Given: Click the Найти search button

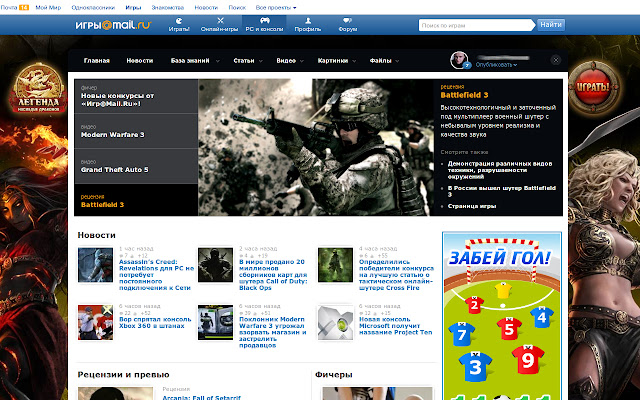Looking at the screenshot, I should tap(551, 25).
